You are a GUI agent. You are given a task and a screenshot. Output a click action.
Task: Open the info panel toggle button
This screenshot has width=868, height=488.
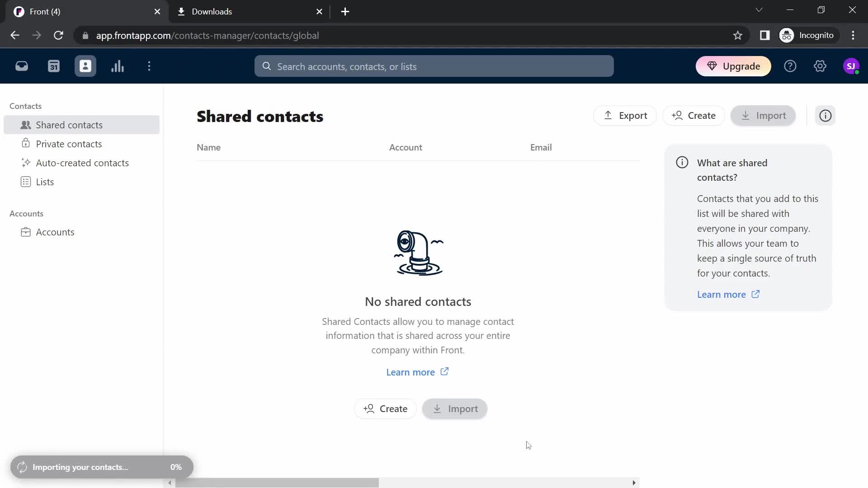click(826, 115)
